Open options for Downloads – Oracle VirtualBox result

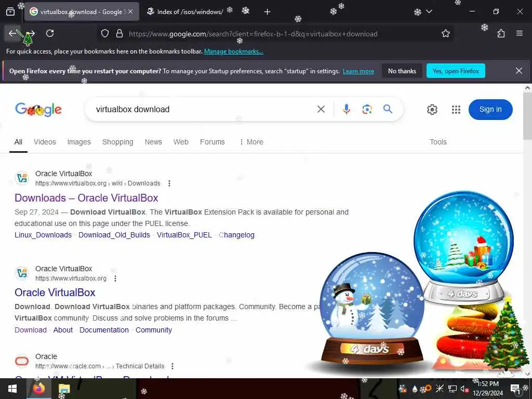pyautogui.click(x=169, y=183)
